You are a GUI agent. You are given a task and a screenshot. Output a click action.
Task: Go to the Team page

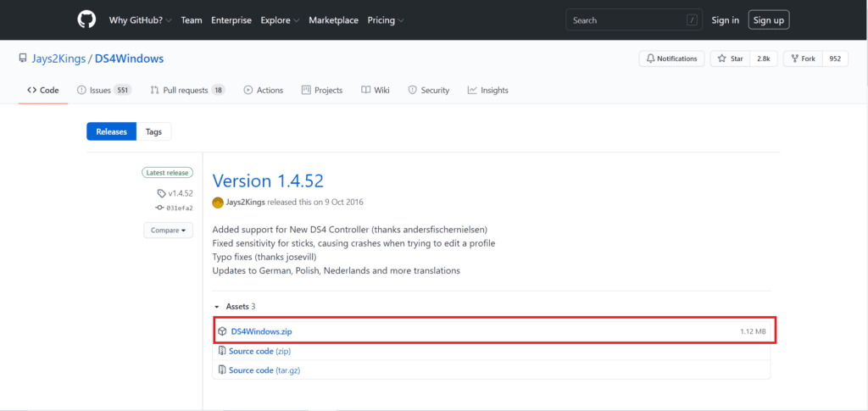click(x=192, y=20)
